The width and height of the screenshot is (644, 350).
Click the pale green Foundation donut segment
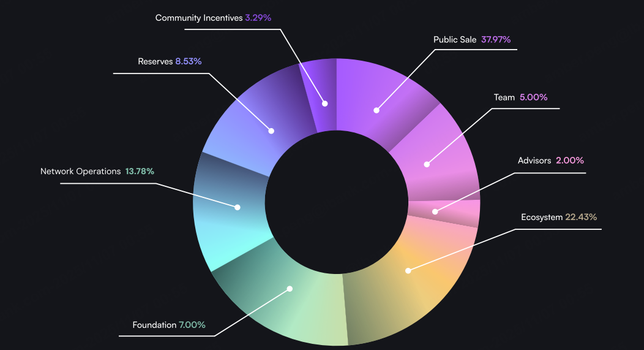tap(306, 313)
